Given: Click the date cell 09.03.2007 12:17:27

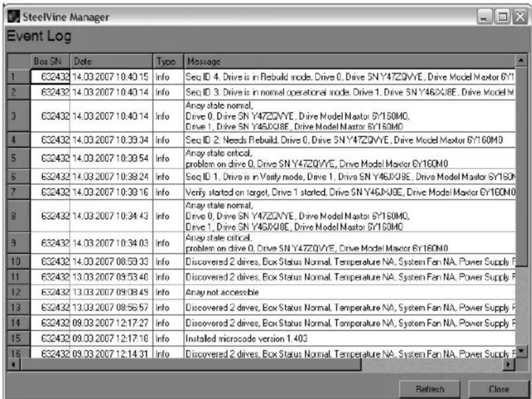Looking at the screenshot, I should 111,323.
